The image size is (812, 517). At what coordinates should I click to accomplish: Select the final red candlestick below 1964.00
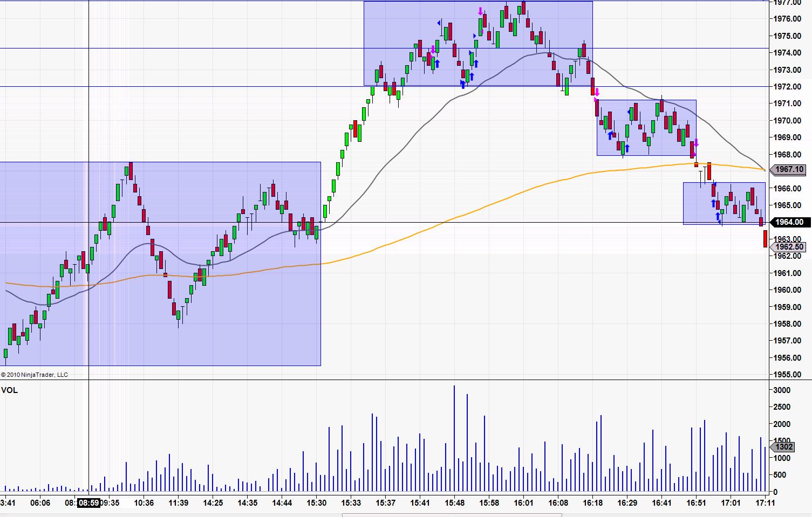tap(765, 239)
